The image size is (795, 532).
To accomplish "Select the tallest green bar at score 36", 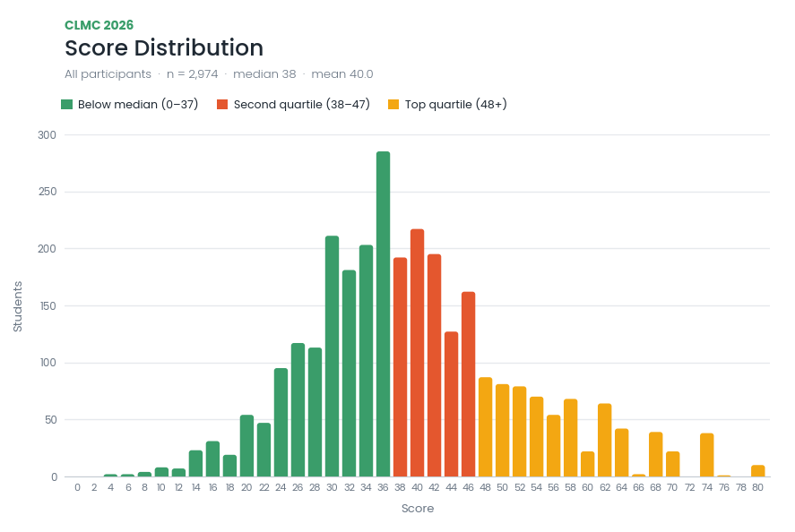I will pyautogui.click(x=383, y=314).
